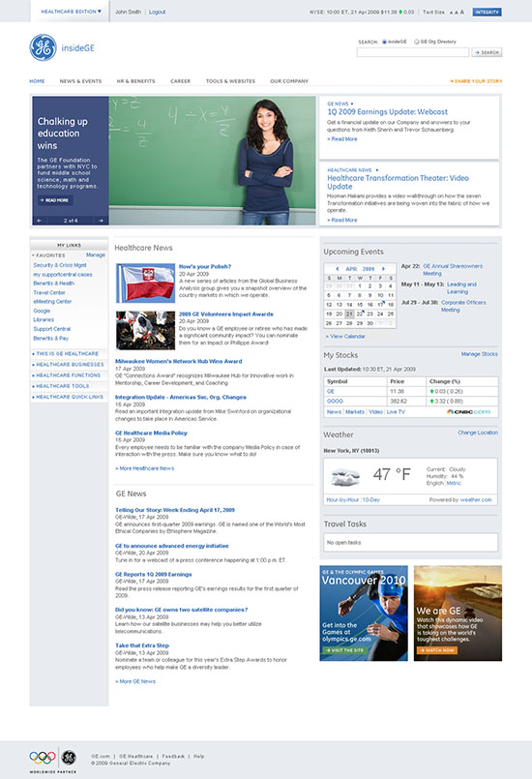Open HR & Benefits menu
This screenshot has width=532, height=779.
pos(135,81)
